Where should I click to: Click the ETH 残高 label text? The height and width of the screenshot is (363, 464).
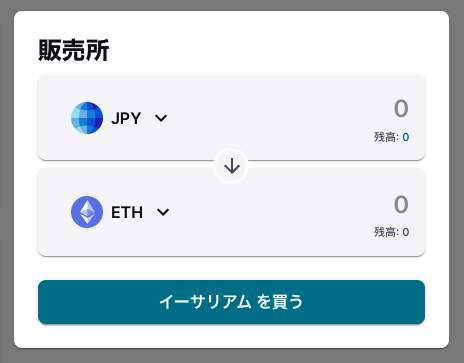point(386,232)
